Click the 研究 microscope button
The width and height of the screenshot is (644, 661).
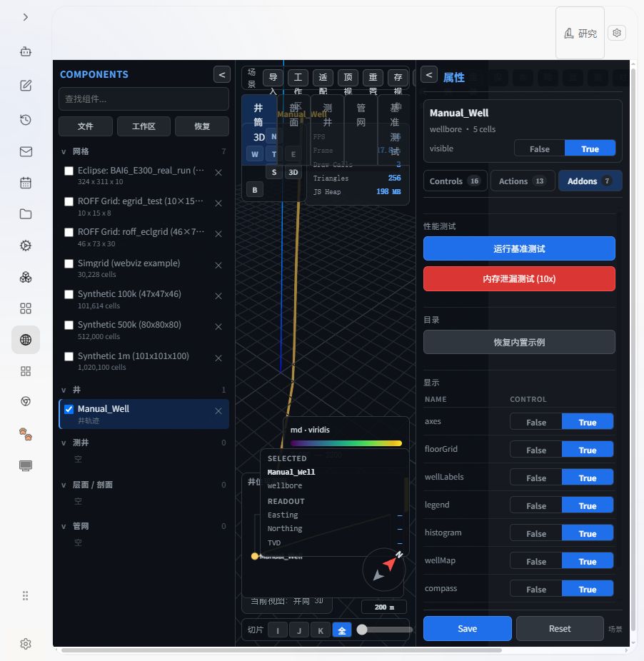point(580,34)
